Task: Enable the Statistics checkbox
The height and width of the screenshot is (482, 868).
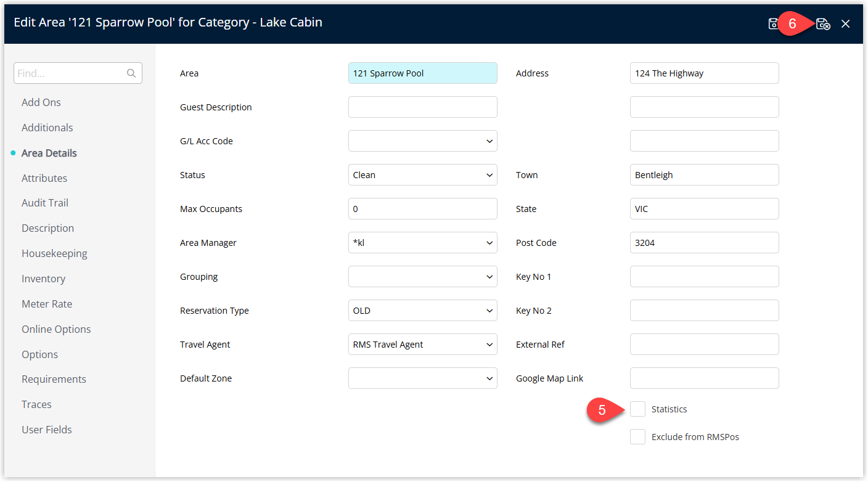Action: 638,409
